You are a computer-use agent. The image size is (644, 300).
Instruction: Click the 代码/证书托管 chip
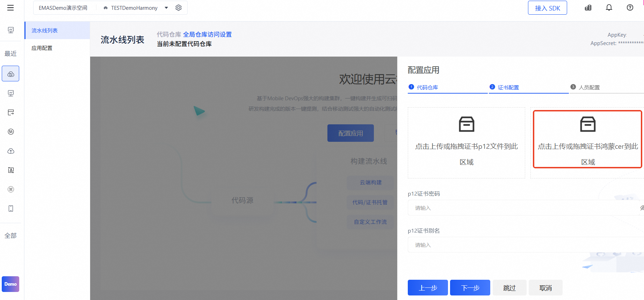pos(370,202)
